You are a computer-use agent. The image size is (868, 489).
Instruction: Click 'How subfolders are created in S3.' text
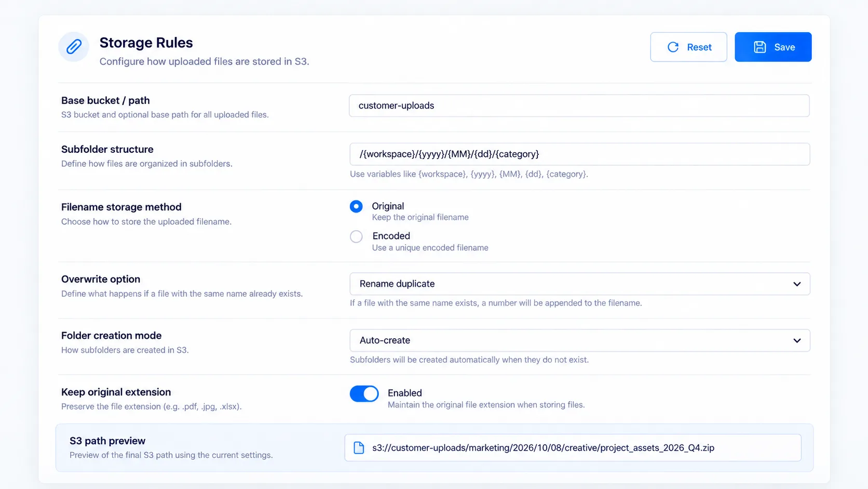pos(125,350)
